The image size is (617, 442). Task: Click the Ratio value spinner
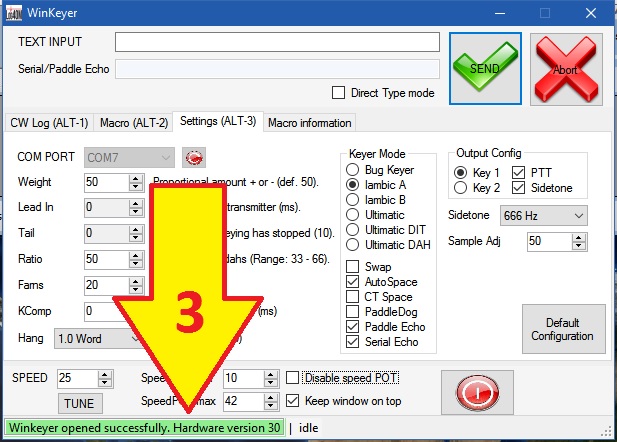(x=114, y=259)
